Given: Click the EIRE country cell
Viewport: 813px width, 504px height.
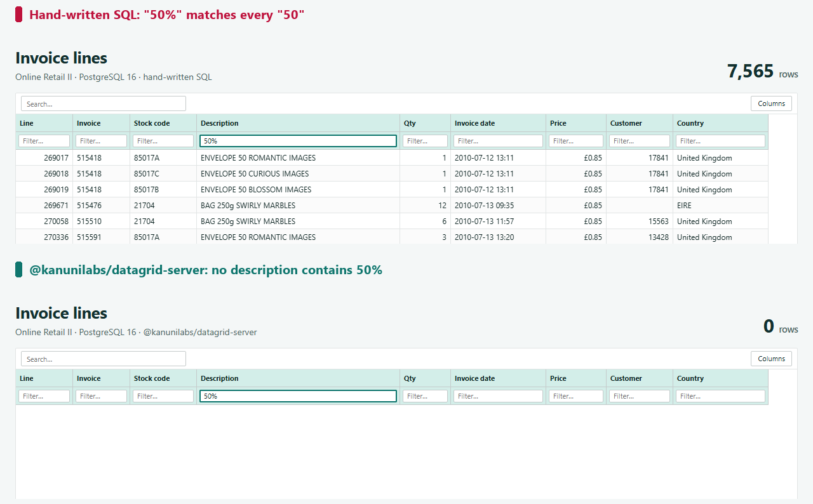Looking at the screenshot, I should click(x=721, y=205).
